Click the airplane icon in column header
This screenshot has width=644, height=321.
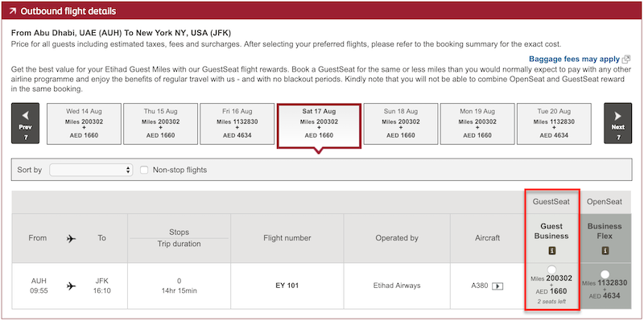pyautogui.click(x=71, y=238)
